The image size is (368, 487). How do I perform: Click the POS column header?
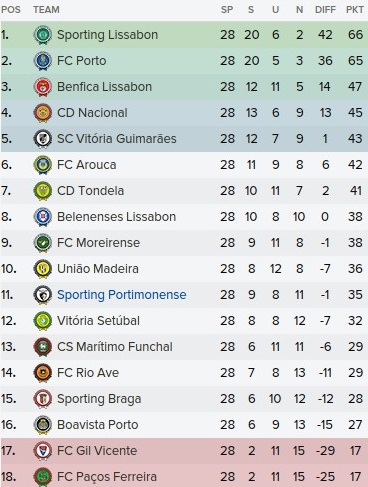(11, 10)
